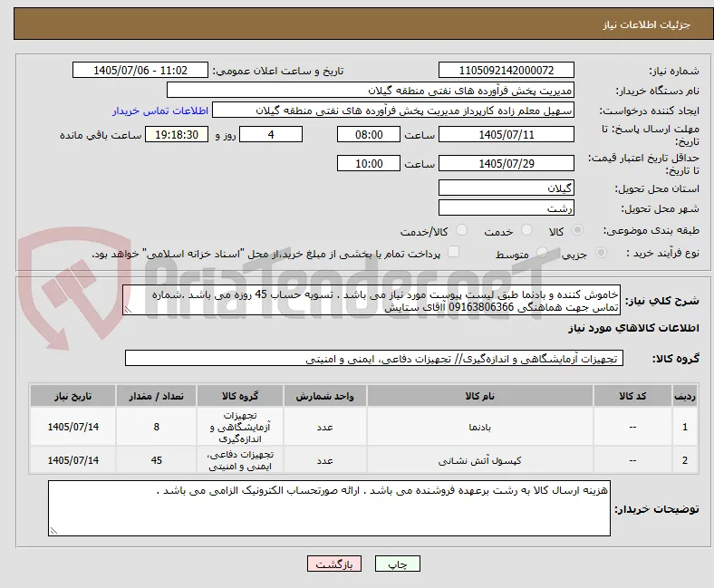Click the اطلاعات کالاهای مورد نیاز section heading
The width and height of the screenshot is (714, 588).
633,328
